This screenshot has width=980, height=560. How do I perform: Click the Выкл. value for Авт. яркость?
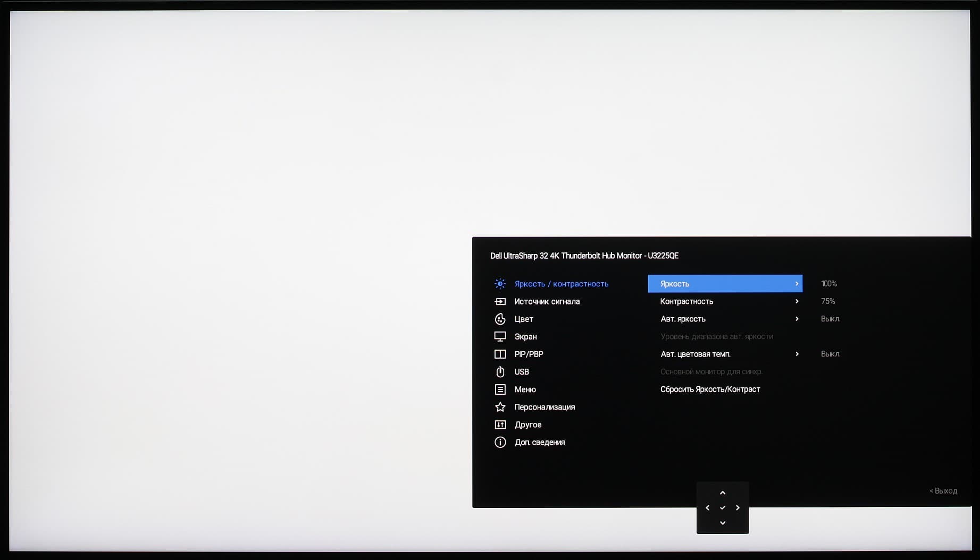(x=831, y=319)
